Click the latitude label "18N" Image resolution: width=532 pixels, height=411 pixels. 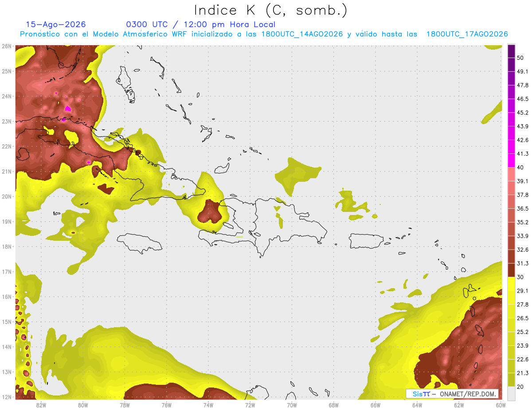(7, 247)
